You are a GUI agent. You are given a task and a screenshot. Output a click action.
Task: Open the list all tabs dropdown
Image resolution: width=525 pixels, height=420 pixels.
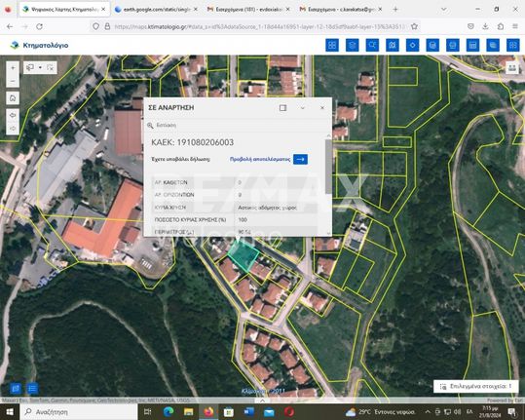[x=443, y=10]
